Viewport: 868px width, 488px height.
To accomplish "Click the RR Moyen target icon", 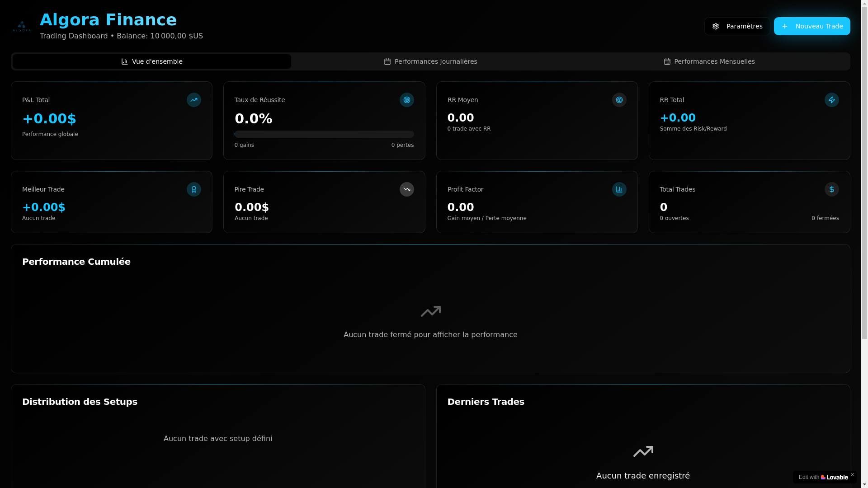I will (619, 100).
